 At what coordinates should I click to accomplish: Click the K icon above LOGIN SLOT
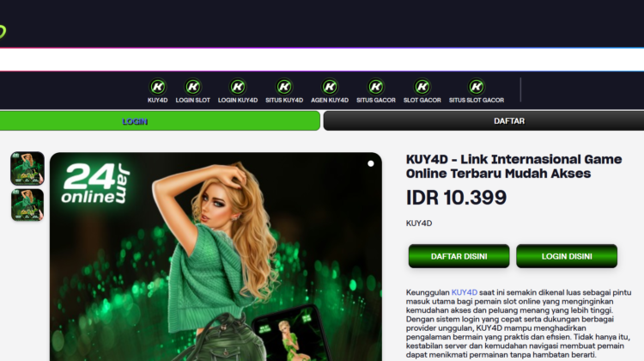[x=193, y=87]
